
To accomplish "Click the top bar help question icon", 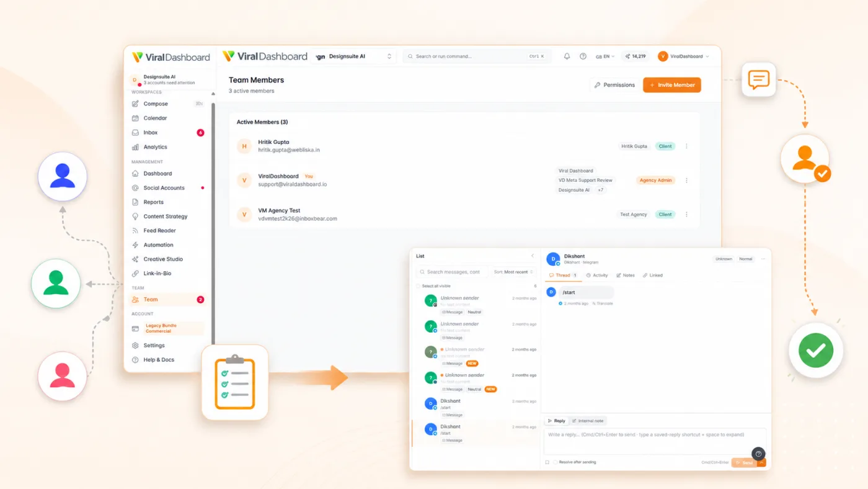I will [583, 56].
